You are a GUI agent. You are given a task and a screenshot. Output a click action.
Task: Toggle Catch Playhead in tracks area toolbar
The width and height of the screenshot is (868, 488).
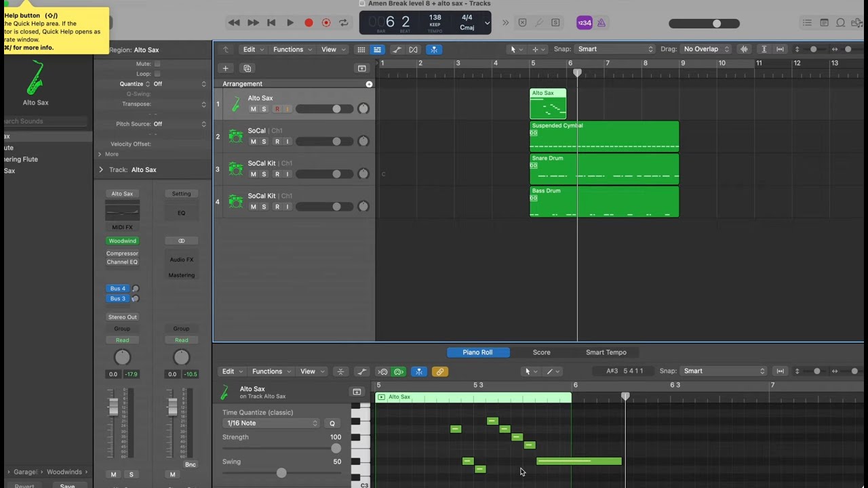[433, 49]
